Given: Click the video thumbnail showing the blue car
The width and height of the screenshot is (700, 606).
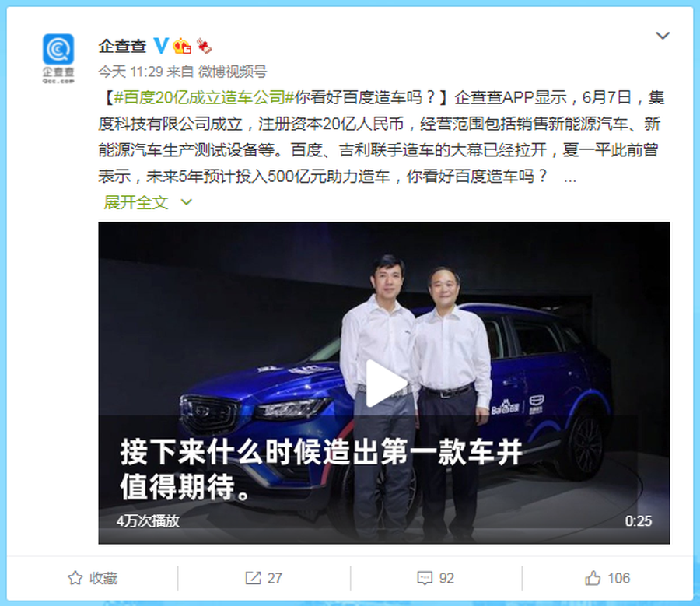Looking at the screenshot, I should click(x=384, y=383).
